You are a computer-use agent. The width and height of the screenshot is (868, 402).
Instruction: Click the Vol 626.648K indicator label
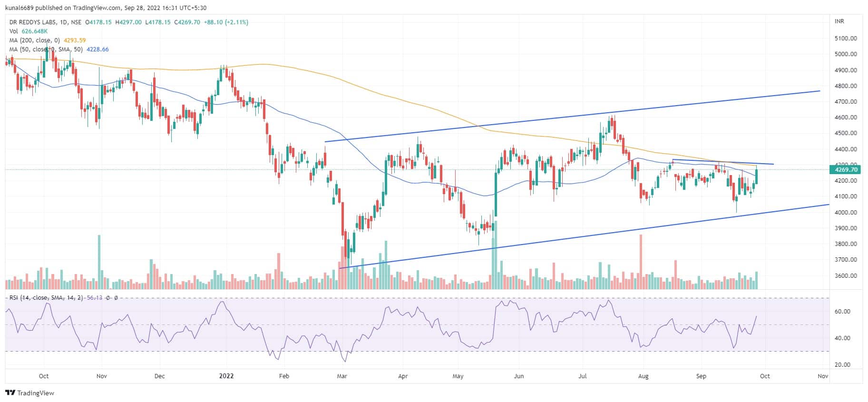[29, 31]
